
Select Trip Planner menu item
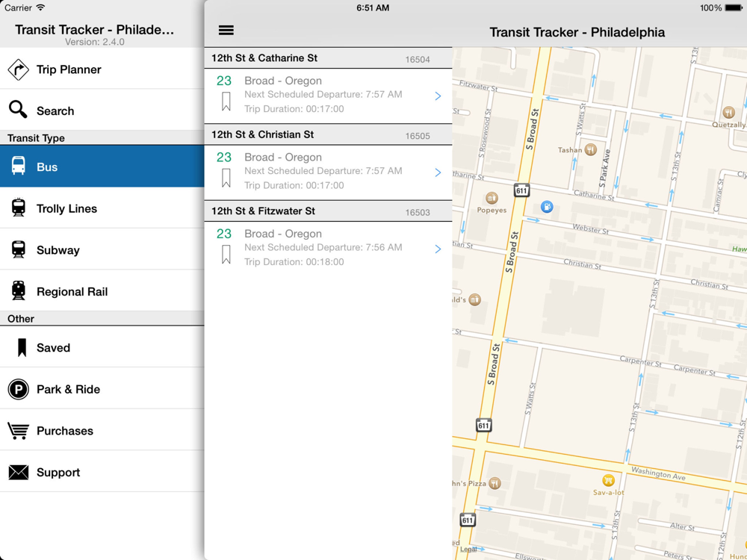(102, 69)
